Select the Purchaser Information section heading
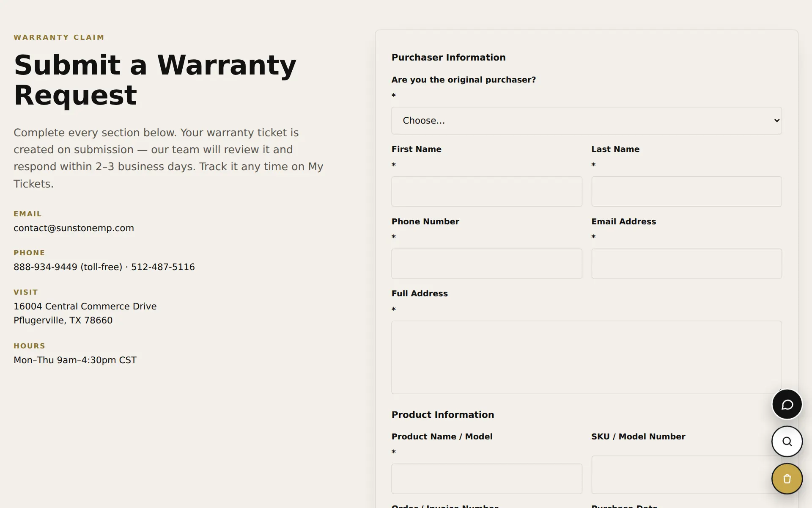Image resolution: width=812 pixels, height=508 pixels. (448, 58)
